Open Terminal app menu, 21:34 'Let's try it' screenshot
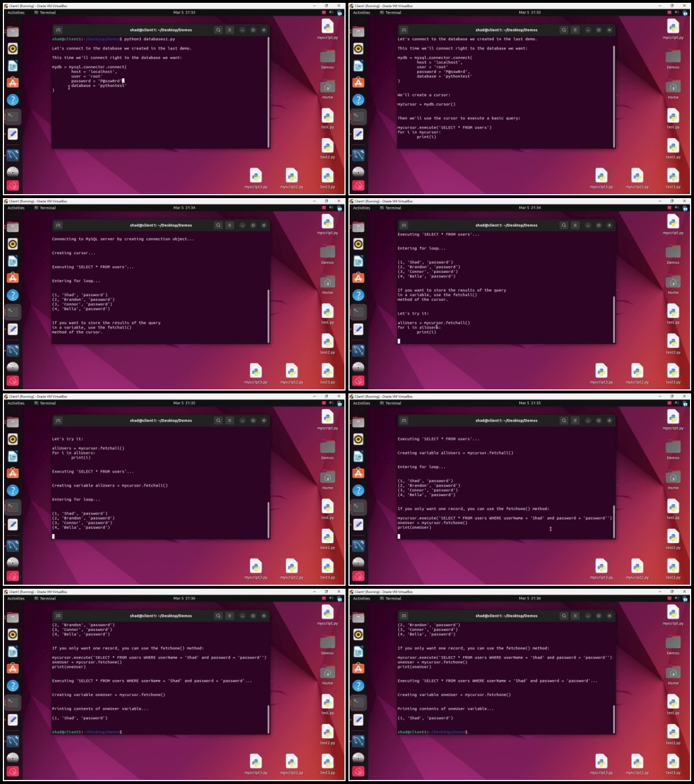The width and height of the screenshot is (694, 784). pos(391,208)
